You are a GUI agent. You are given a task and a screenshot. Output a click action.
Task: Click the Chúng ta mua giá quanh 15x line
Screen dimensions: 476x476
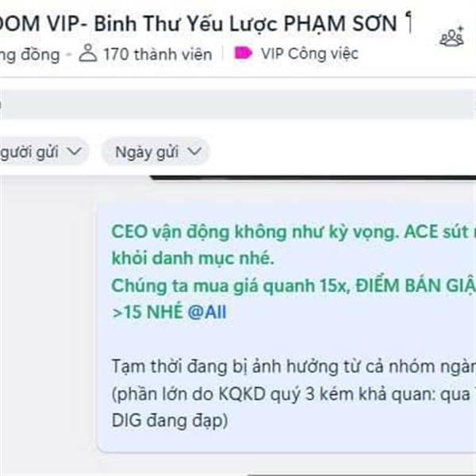pyautogui.click(x=294, y=286)
